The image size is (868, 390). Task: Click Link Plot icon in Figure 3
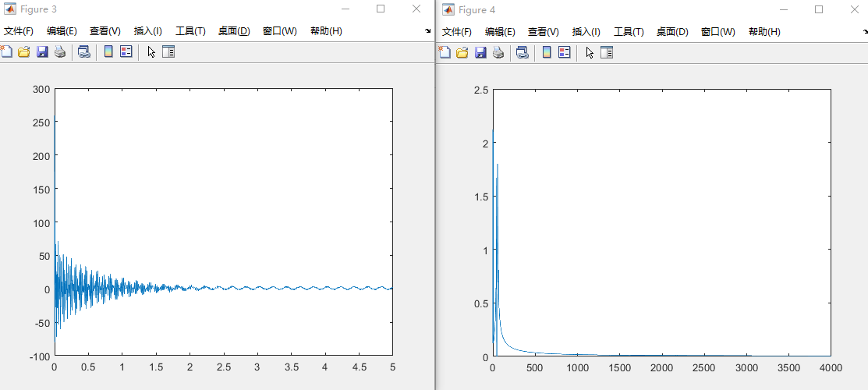(83, 52)
